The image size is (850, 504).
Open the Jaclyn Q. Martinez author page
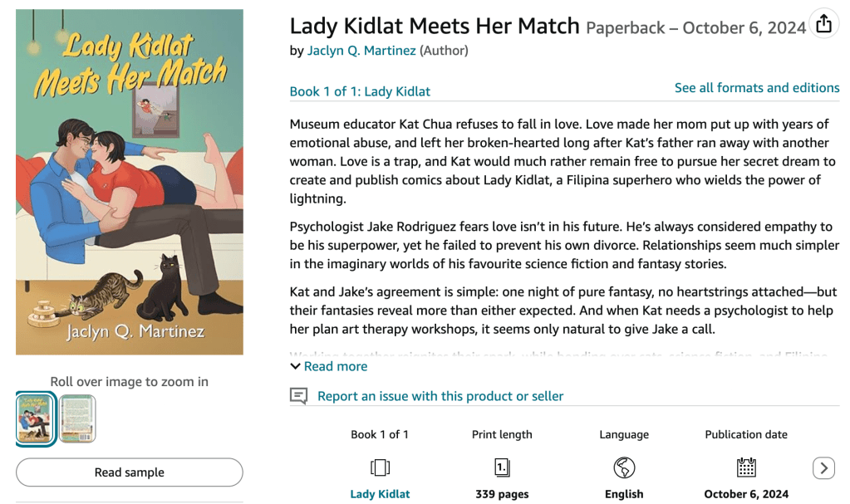tap(361, 51)
